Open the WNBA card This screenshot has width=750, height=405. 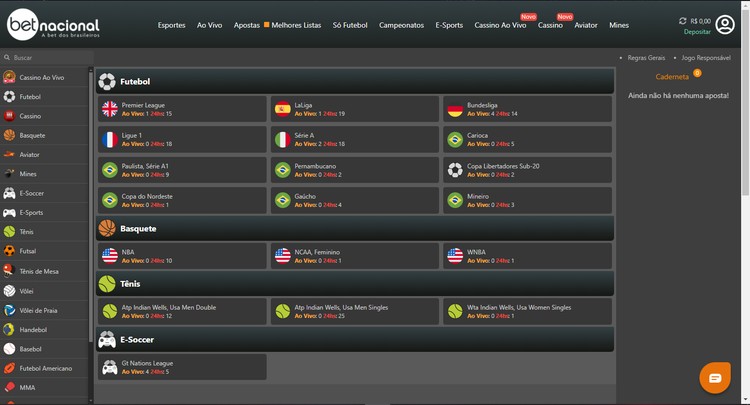(528, 256)
